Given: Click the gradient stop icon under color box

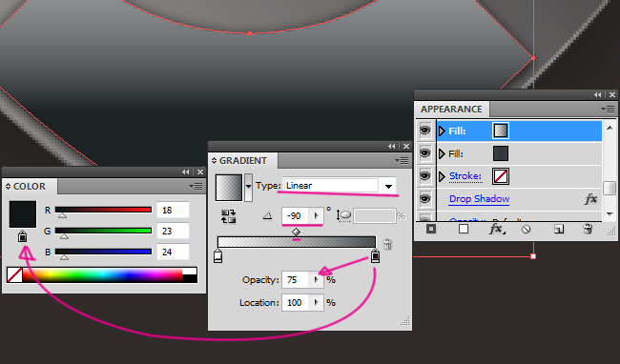Looking at the screenshot, I should [x=23, y=236].
